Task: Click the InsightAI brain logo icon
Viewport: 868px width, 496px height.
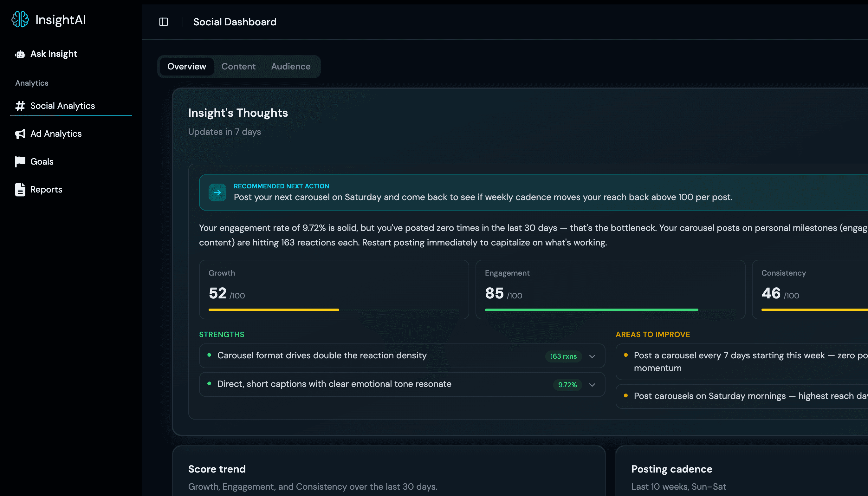Action: point(20,19)
